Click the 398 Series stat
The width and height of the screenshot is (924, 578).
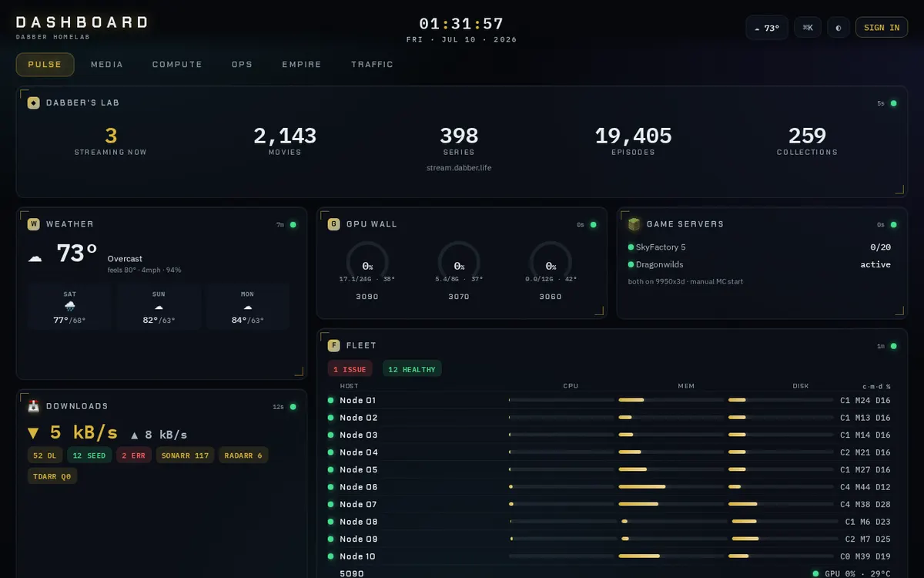459,141
